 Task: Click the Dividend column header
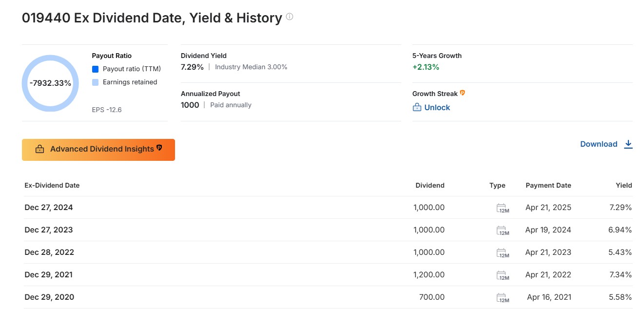coord(429,185)
